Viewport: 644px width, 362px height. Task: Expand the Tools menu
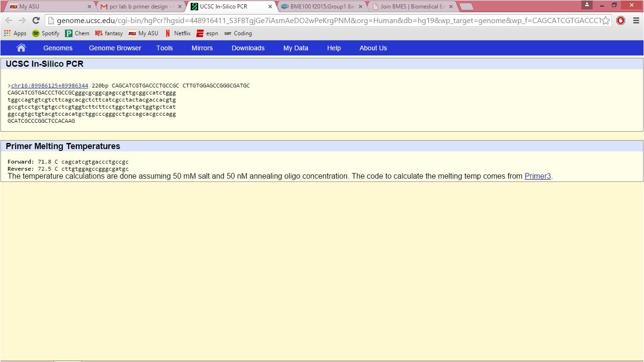[164, 48]
